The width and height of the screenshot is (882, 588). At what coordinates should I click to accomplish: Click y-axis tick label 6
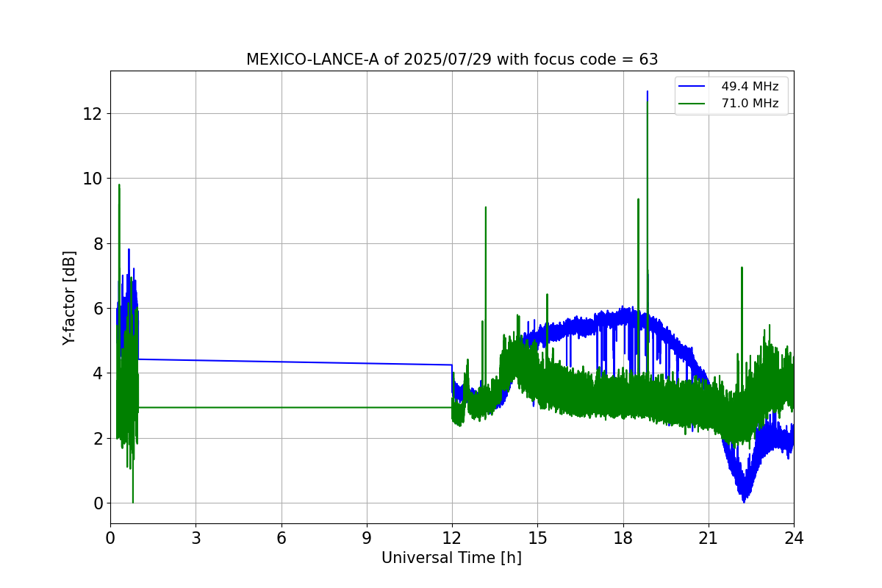click(98, 309)
